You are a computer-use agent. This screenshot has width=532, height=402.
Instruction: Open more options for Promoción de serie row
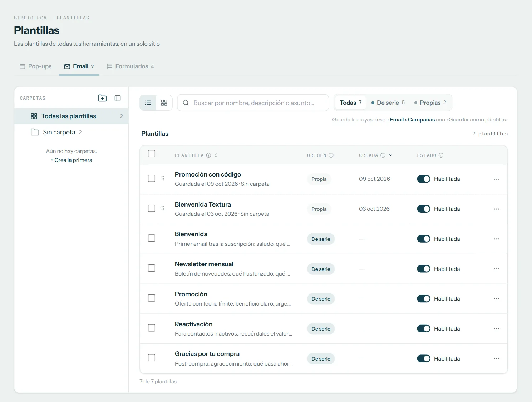pos(497,299)
